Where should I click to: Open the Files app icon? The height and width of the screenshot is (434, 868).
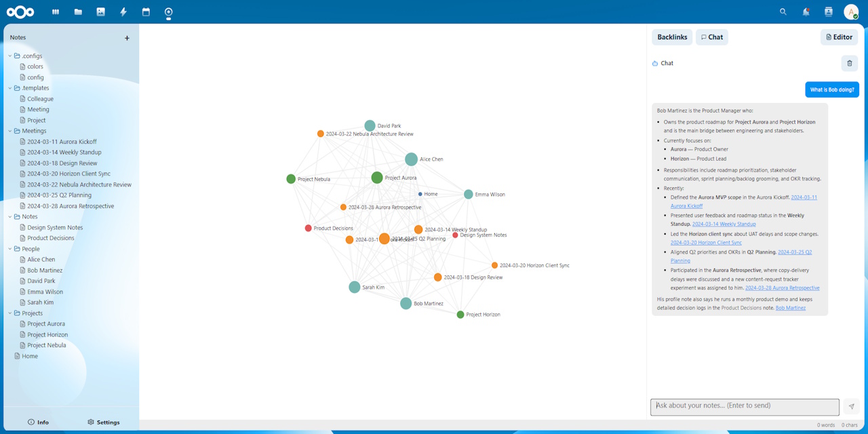tap(78, 12)
